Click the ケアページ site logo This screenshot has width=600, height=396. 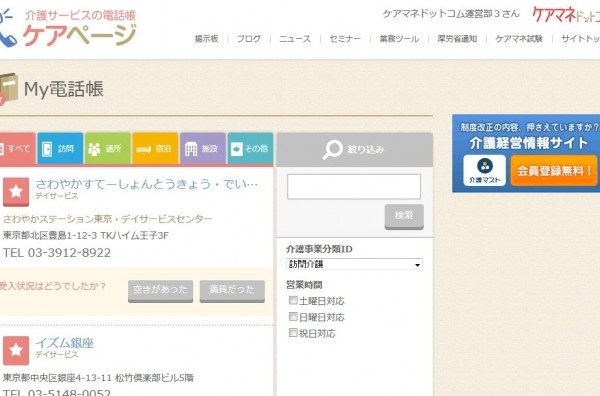pyautogui.click(x=68, y=28)
